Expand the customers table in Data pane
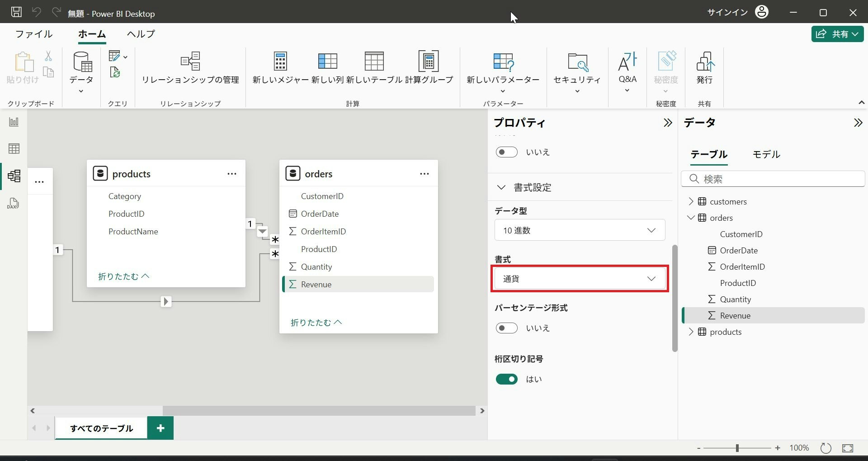Viewport: 868px width, 461px height. click(691, 201)
